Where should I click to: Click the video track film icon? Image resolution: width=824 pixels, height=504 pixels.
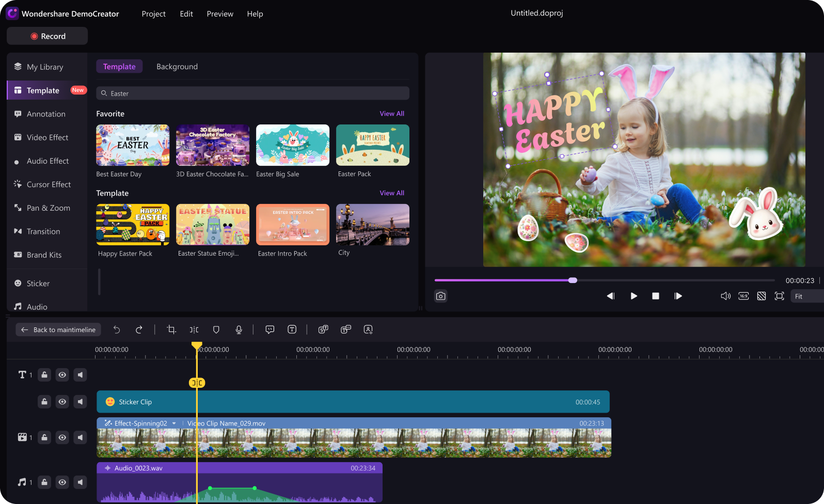pyautogui.click(x=22, y=437)
